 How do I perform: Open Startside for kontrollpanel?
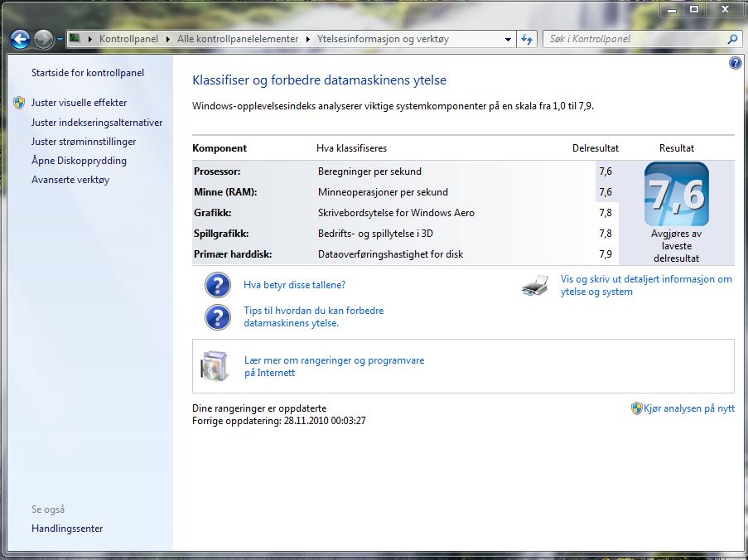pyautogui.click(x=88, y=73)
